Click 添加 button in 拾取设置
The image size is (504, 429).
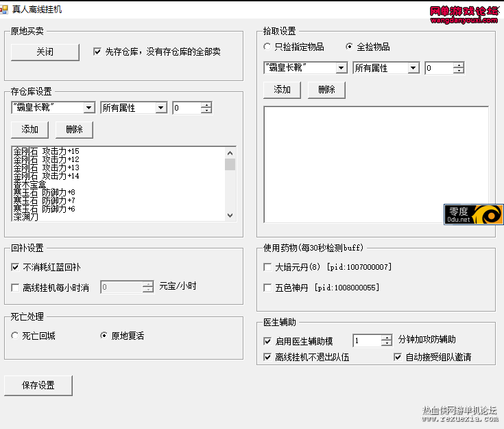tap(282, 90)
